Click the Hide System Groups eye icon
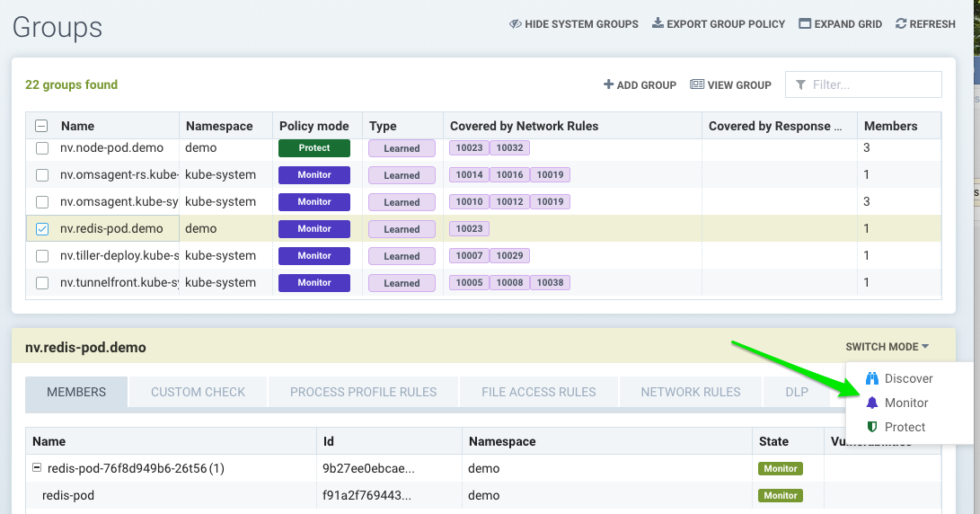Image resolution: width=980 pixels, height=514 pixels. click(x=516, y=24)
